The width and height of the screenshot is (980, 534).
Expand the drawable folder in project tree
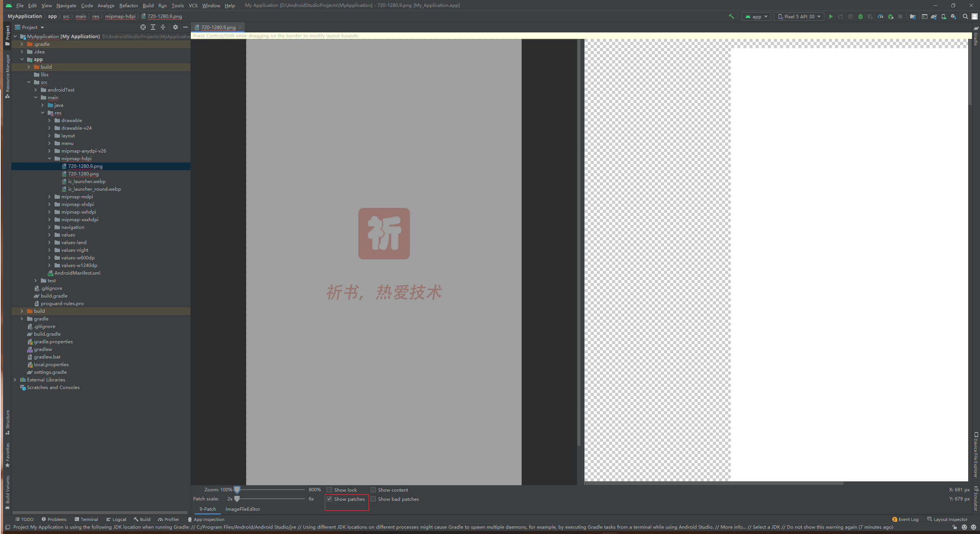[49, 121]
